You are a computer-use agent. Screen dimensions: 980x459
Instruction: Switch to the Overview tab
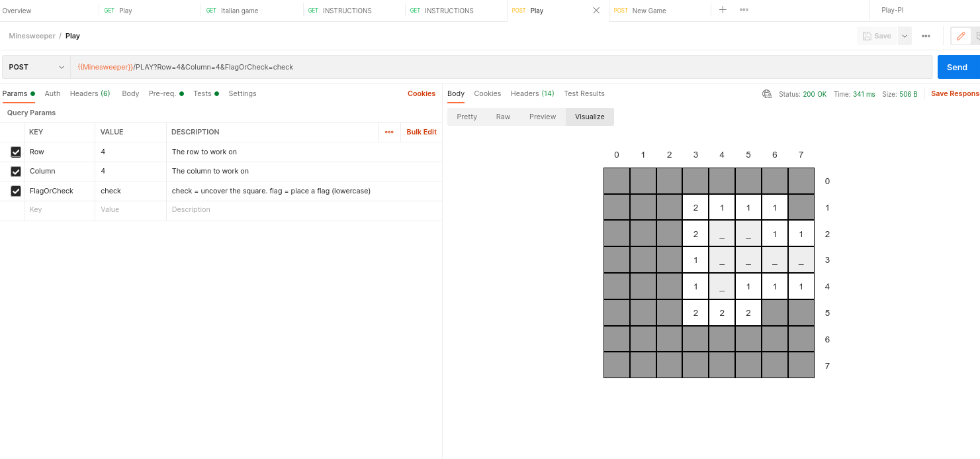point(17,11)
